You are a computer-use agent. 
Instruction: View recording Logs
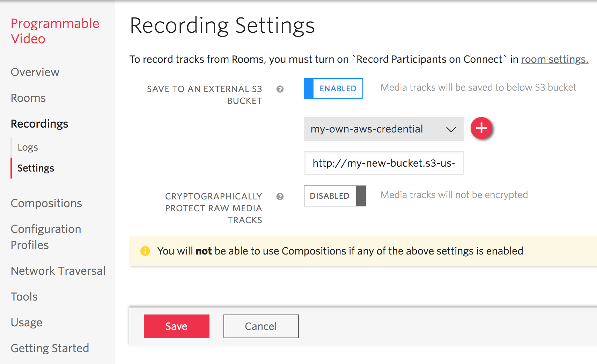tap(28, 147)
